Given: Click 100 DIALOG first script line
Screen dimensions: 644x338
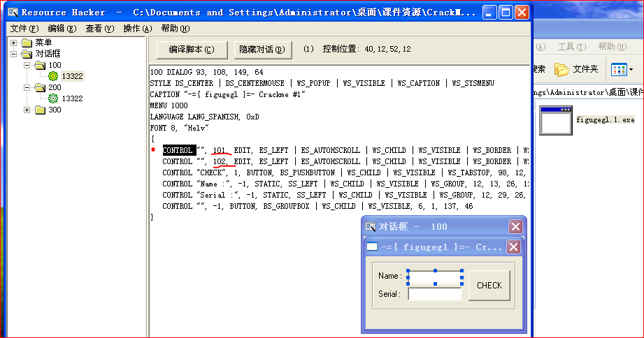Looking at the screenshot, I should [x=206, y=72].
